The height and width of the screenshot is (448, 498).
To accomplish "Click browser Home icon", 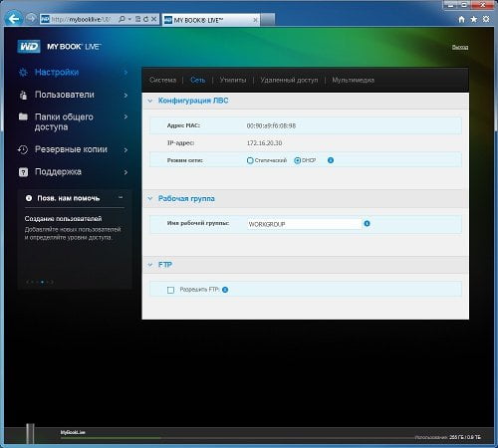I will coord(461,19).
